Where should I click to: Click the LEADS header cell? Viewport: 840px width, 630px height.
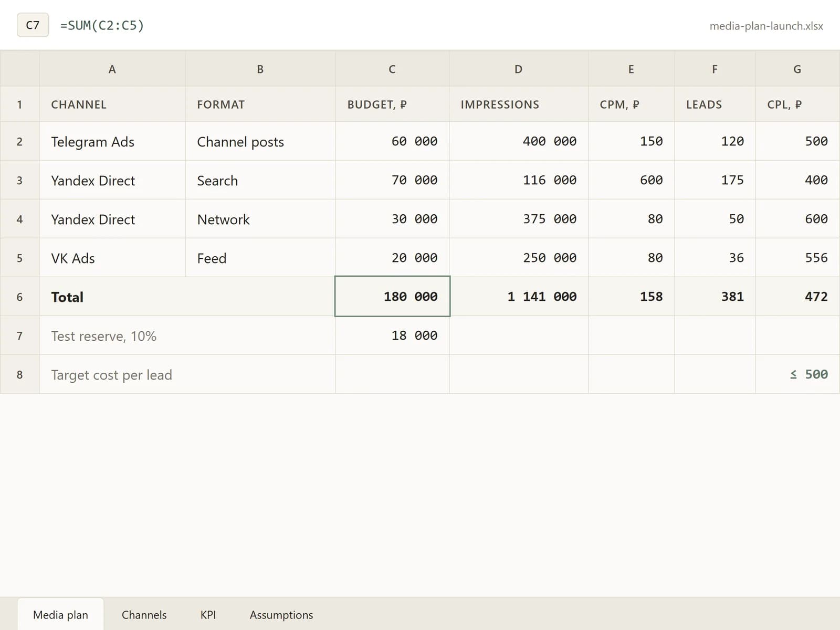click(715, 104)
